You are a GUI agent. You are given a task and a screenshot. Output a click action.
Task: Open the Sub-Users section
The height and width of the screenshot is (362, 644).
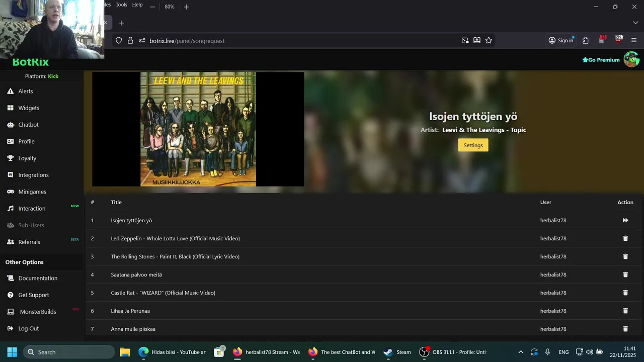coord(31,225)
